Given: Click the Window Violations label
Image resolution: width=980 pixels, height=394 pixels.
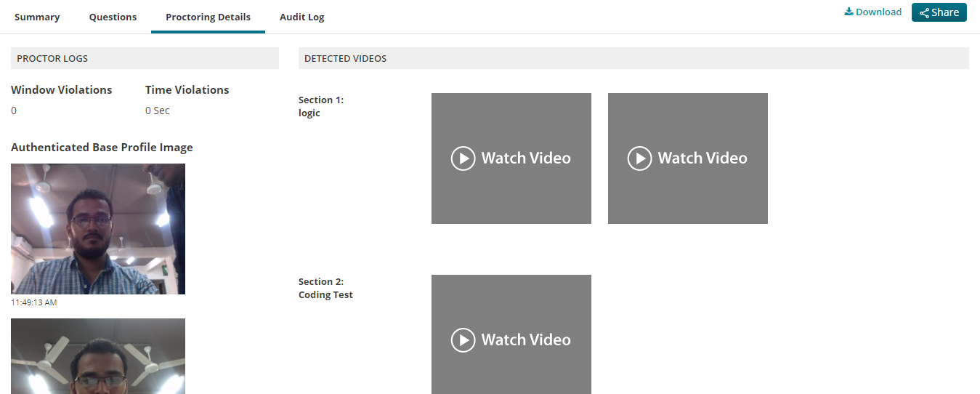Looking at the screenshot, I should tap(62, 90).
